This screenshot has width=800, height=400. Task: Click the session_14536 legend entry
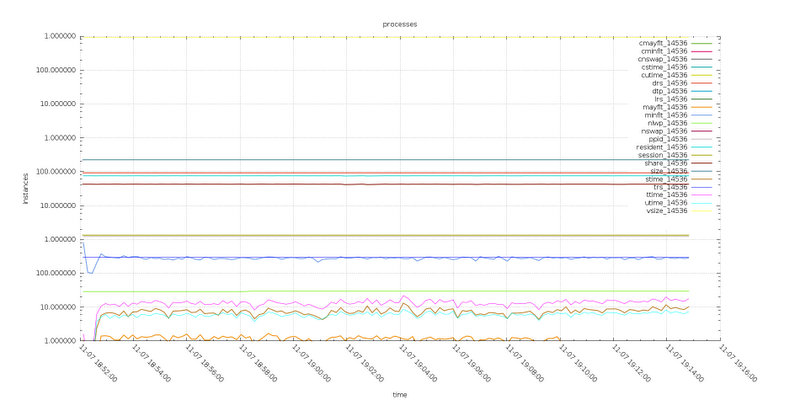click(664, 155)
